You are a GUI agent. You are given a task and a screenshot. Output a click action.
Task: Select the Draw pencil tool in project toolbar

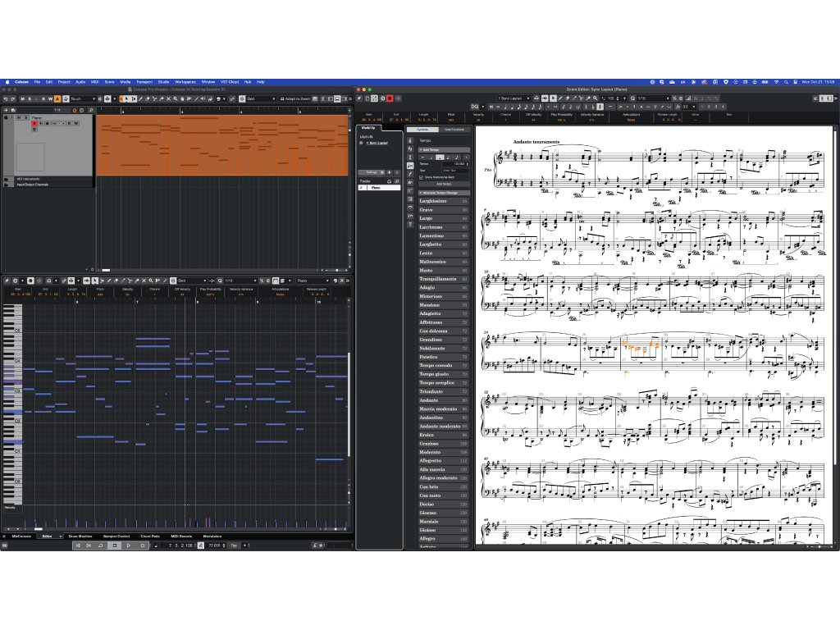coord(140,98)
